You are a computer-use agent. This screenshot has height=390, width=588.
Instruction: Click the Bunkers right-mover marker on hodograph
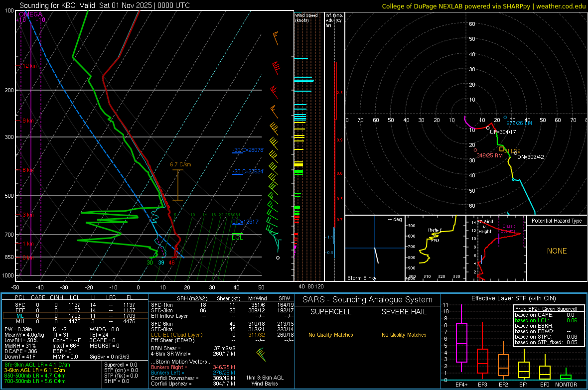pyautogui.click(x=475, y=150)
